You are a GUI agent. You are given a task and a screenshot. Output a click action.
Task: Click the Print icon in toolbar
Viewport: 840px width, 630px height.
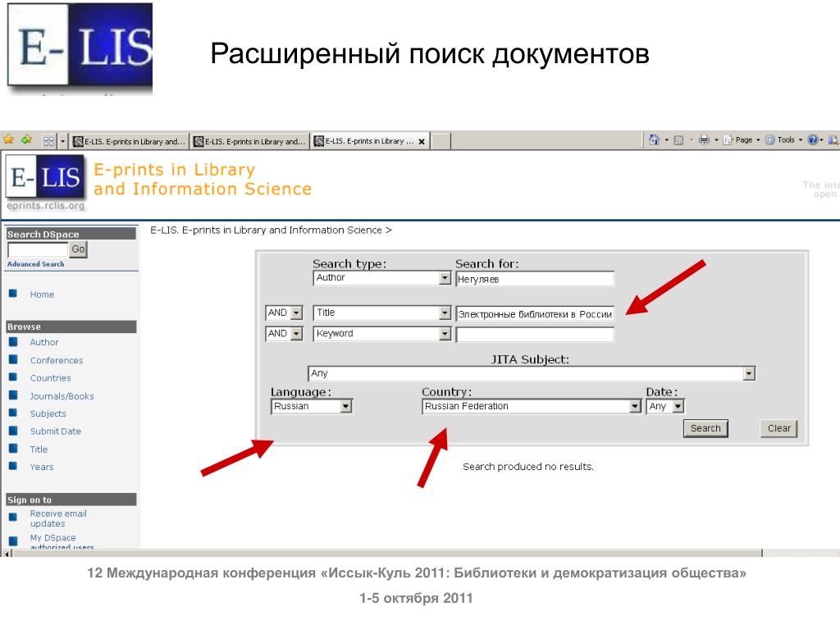coord(704,139)
